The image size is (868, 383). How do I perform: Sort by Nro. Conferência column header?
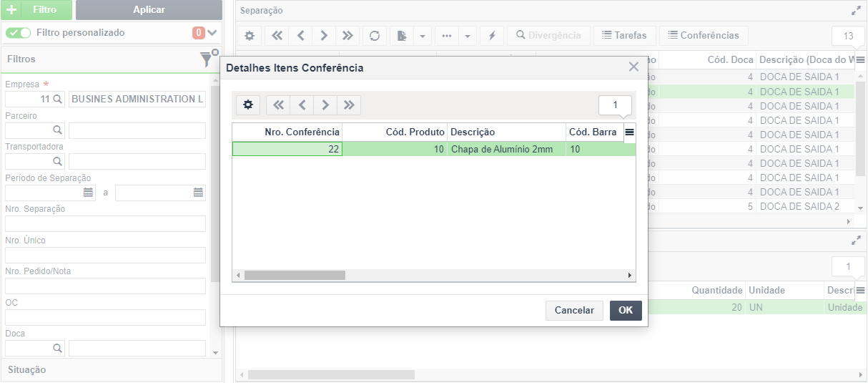click(287, 132)
